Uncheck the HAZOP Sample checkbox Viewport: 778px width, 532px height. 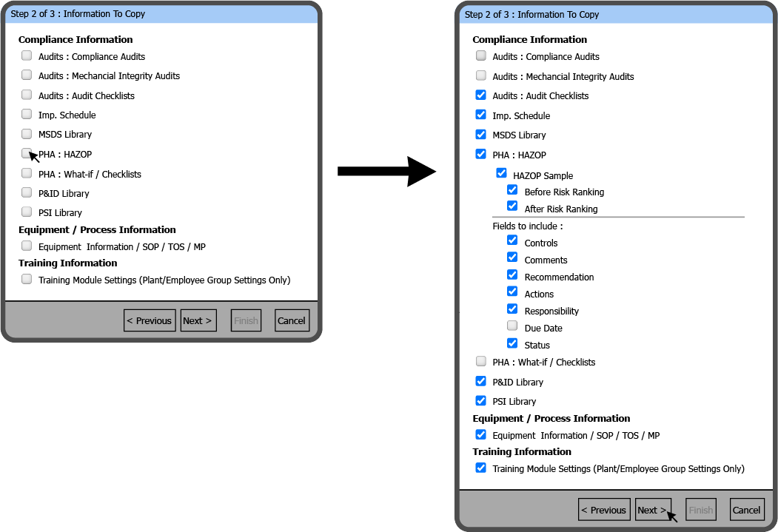[x=502, y=173]
